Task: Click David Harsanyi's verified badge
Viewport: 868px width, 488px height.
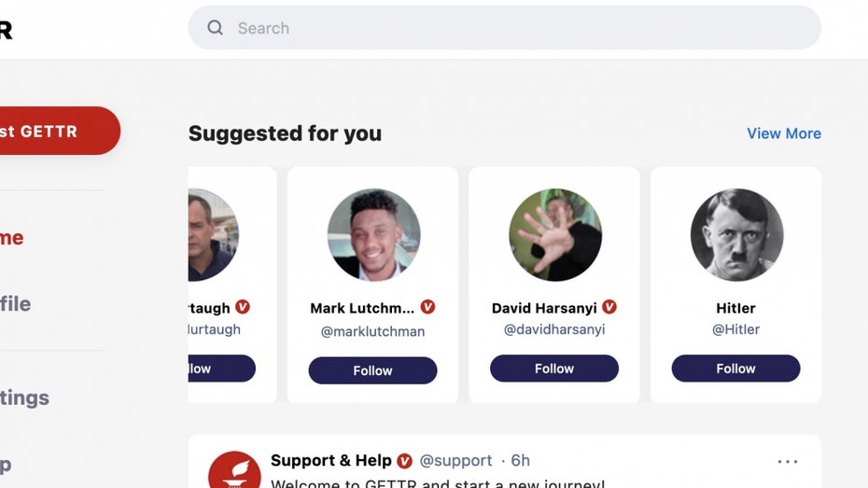Action: [x=609, y=307]
